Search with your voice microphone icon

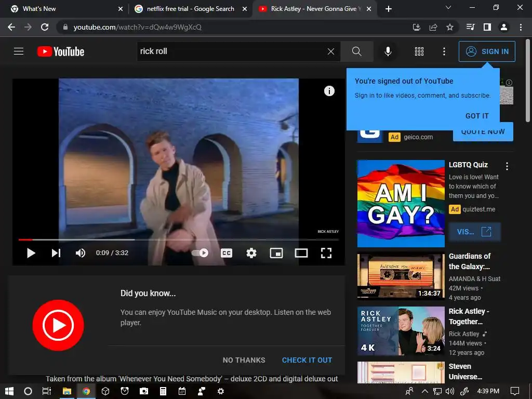pos(388,51)
